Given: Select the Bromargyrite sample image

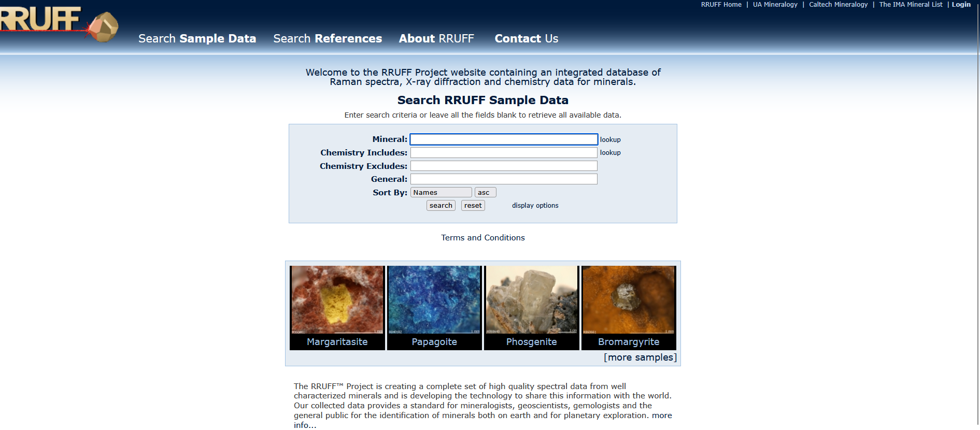Looking at the screenshot, I should [629, 300].
